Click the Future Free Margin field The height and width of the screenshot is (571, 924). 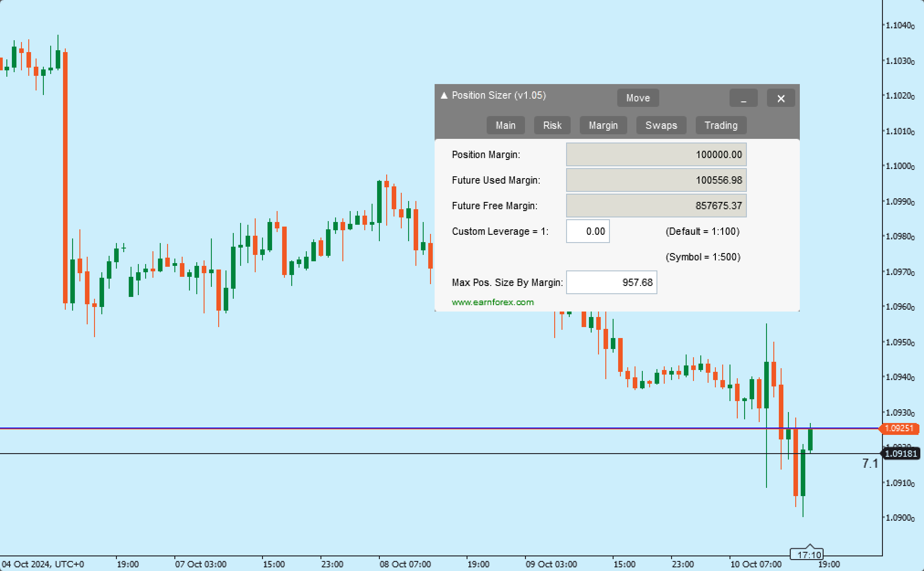pyautogui.click(x=656, y=206)
